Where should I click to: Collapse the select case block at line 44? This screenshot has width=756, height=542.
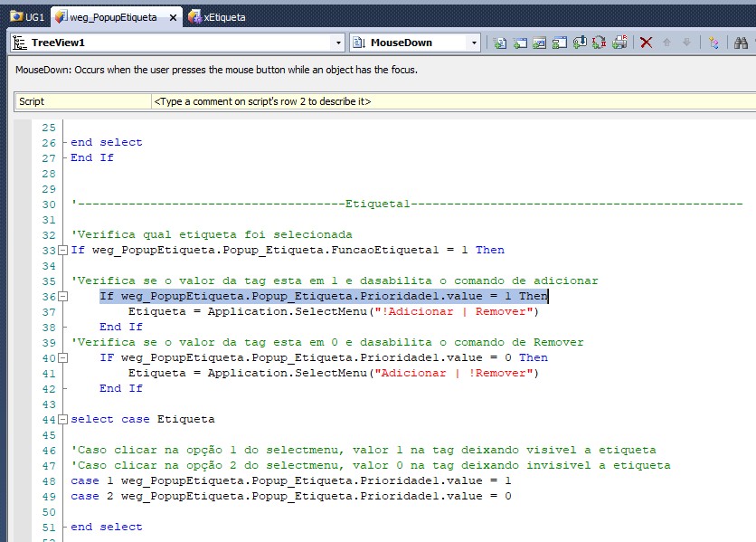pyautogui.click(x=62, y=419)
